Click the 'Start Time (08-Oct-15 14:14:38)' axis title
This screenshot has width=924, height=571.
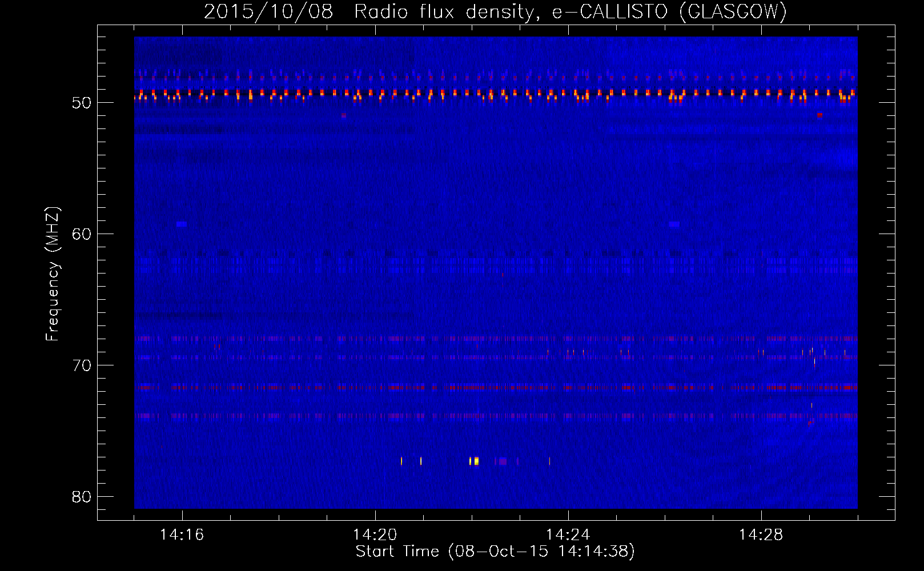click(495, 552)
